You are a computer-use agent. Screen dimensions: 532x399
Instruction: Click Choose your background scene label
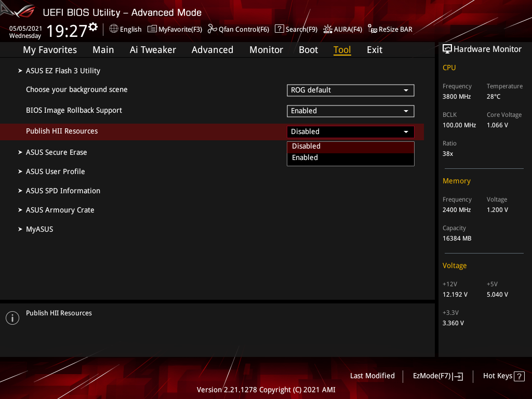pos(77,89)
